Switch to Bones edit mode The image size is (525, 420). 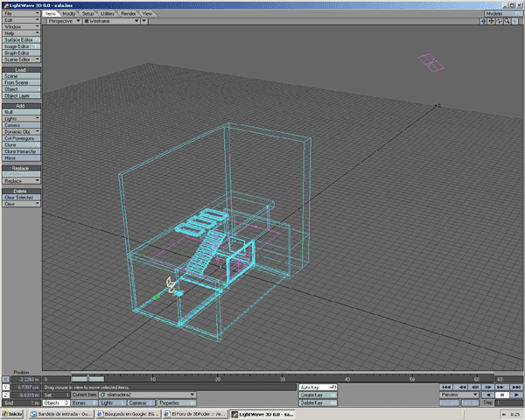84,402
